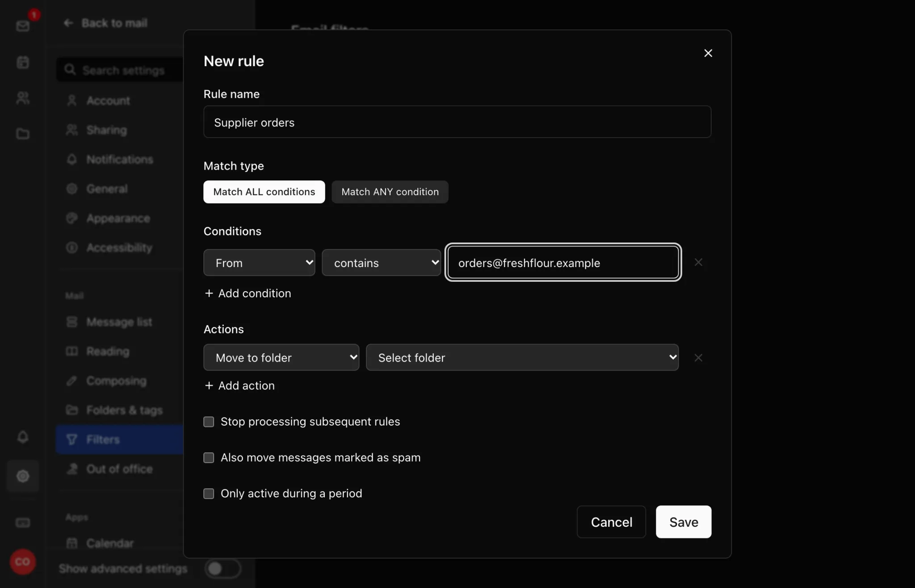Open the mail icon with notification badge
Screen dimensions: 915x588
[23, 26]
